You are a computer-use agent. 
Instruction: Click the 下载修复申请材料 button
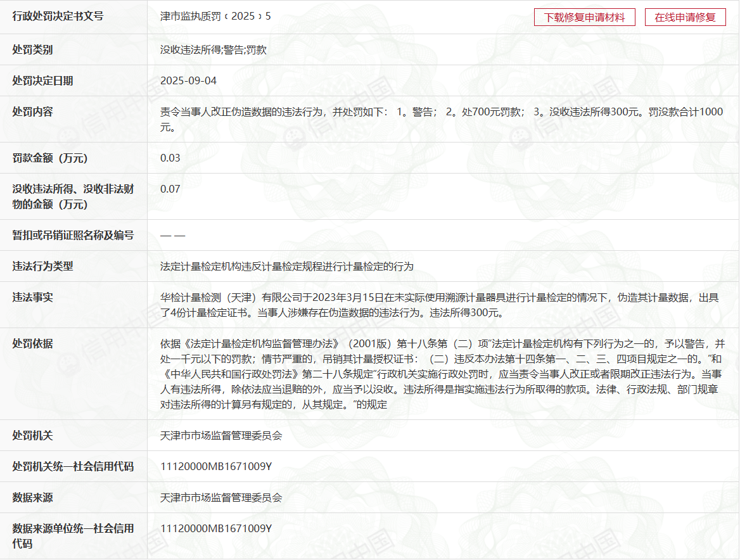coord(584,17)
